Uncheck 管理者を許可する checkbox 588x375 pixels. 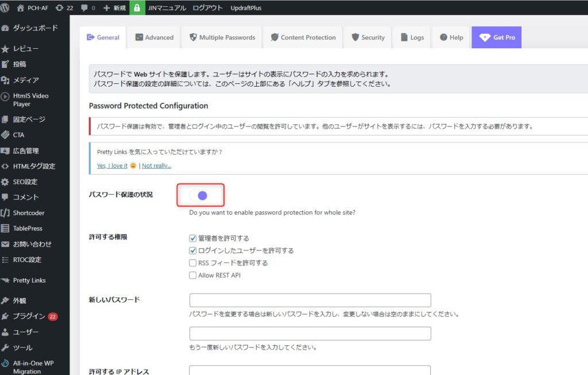pyautogui.click(x=193, y=238)
